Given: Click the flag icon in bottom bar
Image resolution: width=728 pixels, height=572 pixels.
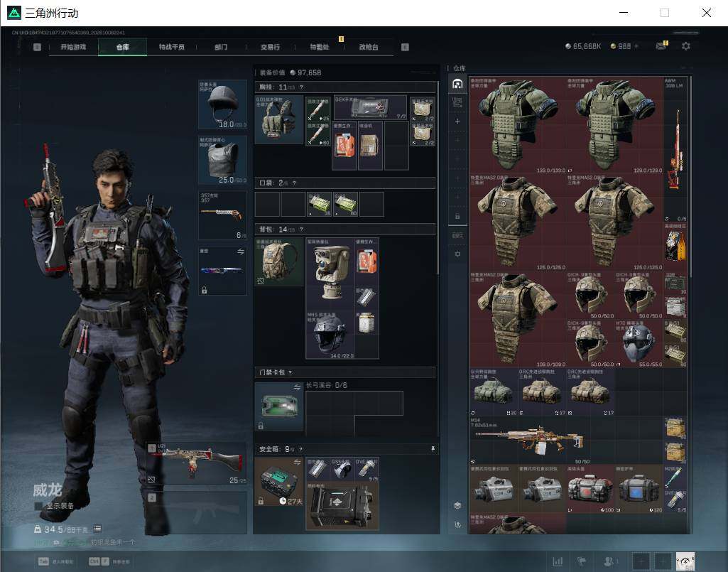Looking at the screenshot, I should (581, 561).
